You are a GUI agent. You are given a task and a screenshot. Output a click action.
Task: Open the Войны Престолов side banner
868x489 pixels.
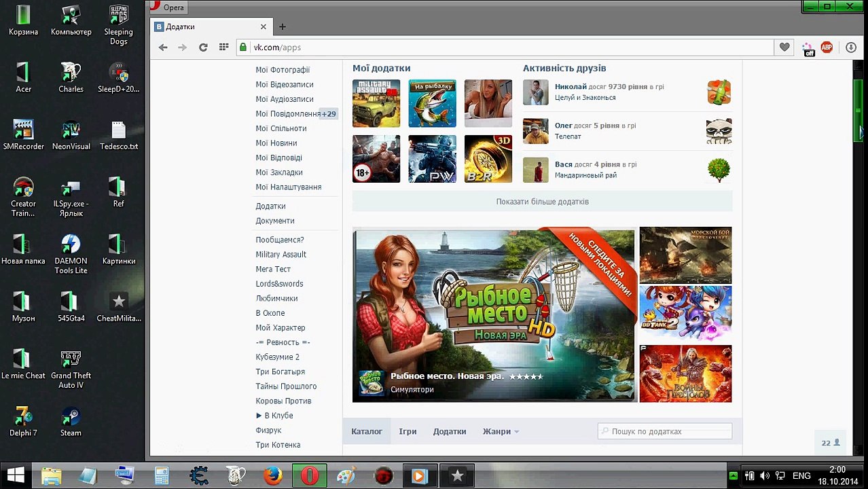(x=685, y=374)
